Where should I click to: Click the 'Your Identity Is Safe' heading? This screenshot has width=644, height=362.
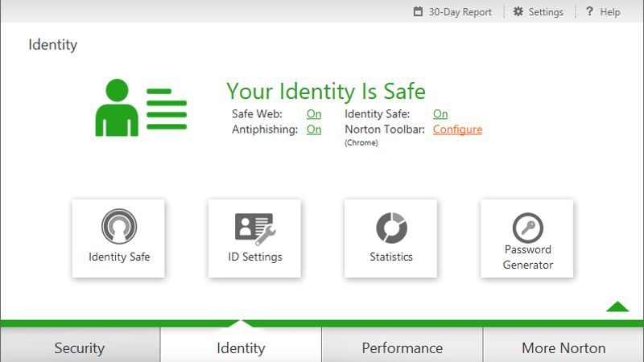coord(326,91)
